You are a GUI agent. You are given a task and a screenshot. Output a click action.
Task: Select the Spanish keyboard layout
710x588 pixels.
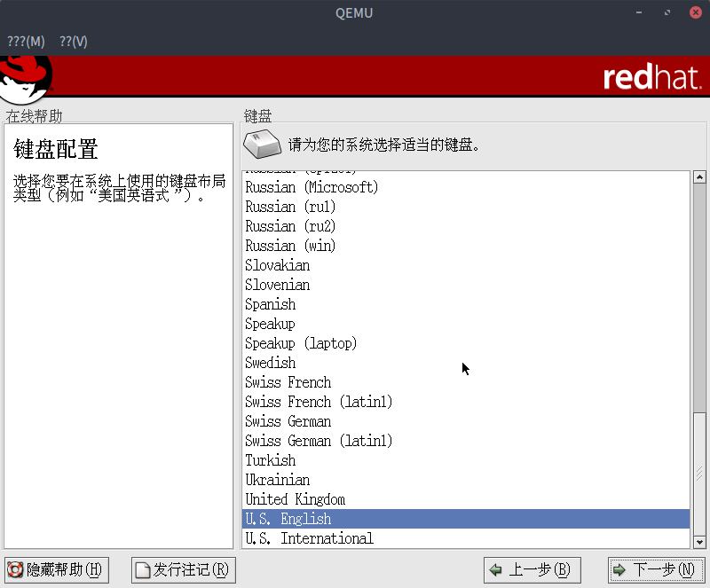click(270, 304)
